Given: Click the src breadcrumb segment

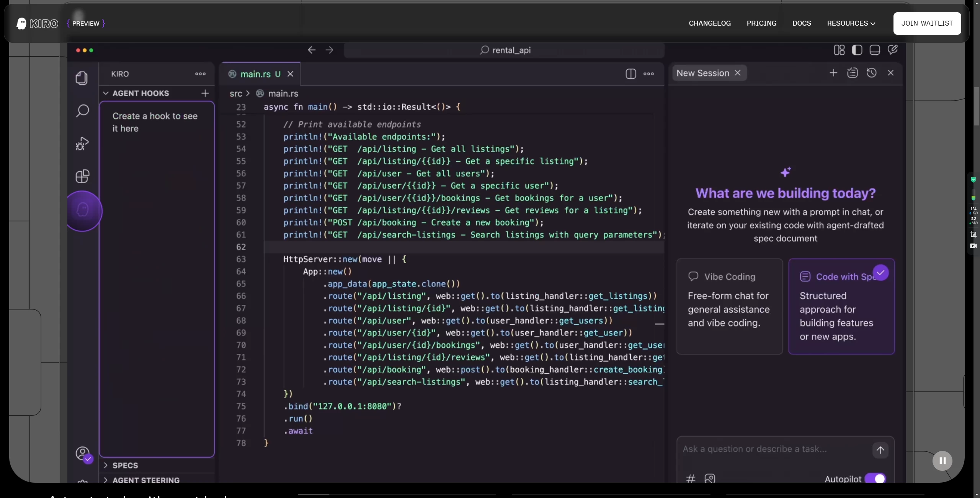Looking at the screenshot, I should (236, 94).
